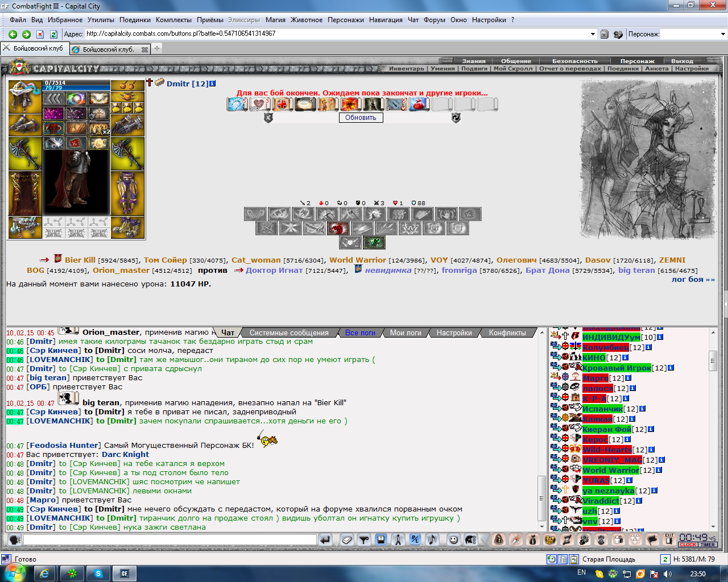Open info icon next to Dmitr [12]
728x582 pixels.
tap(213, 84)
